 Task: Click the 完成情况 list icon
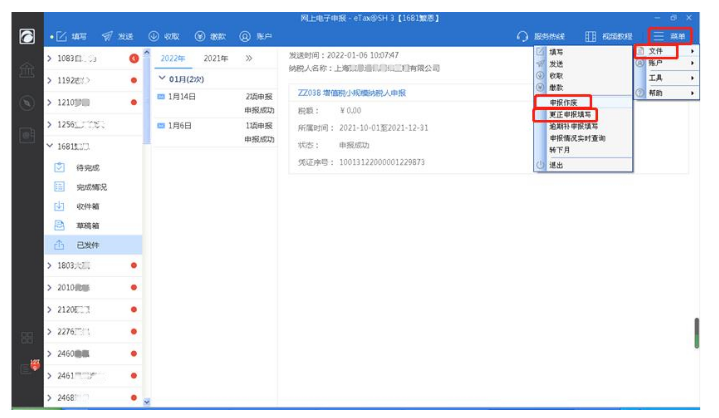tap(59, 187)
